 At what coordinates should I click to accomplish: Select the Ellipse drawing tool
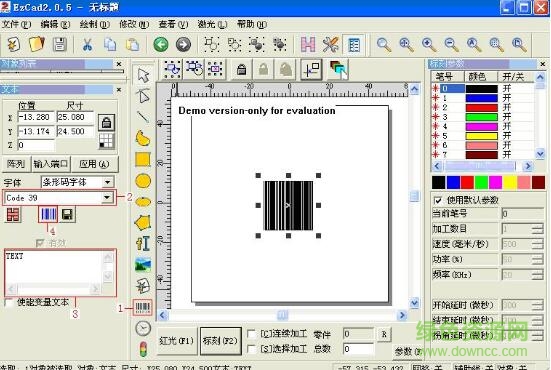143,202
